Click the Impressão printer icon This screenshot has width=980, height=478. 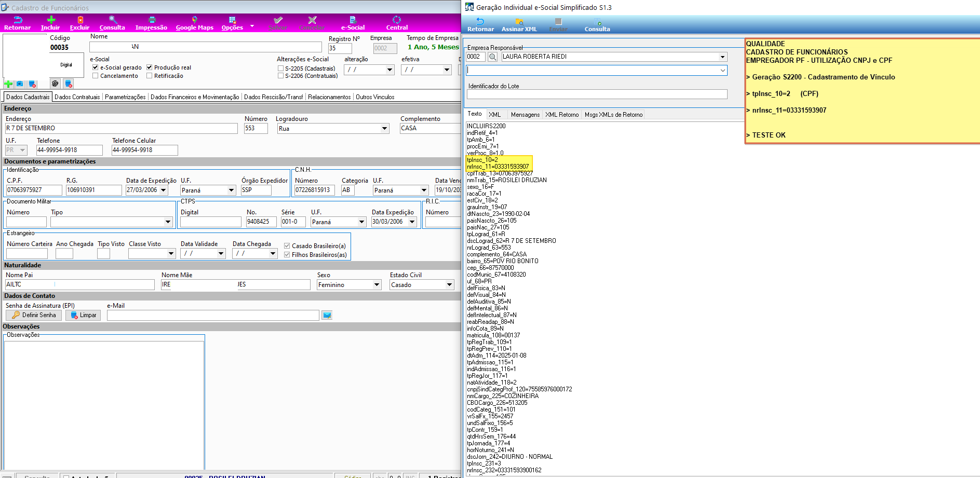click(x=152, y=20)
